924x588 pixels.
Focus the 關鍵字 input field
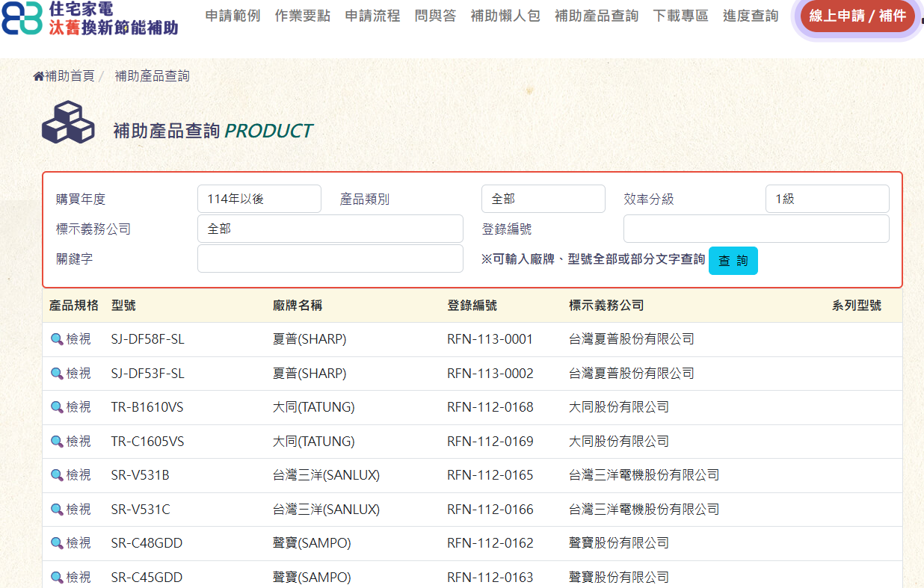tap(330, 259)
